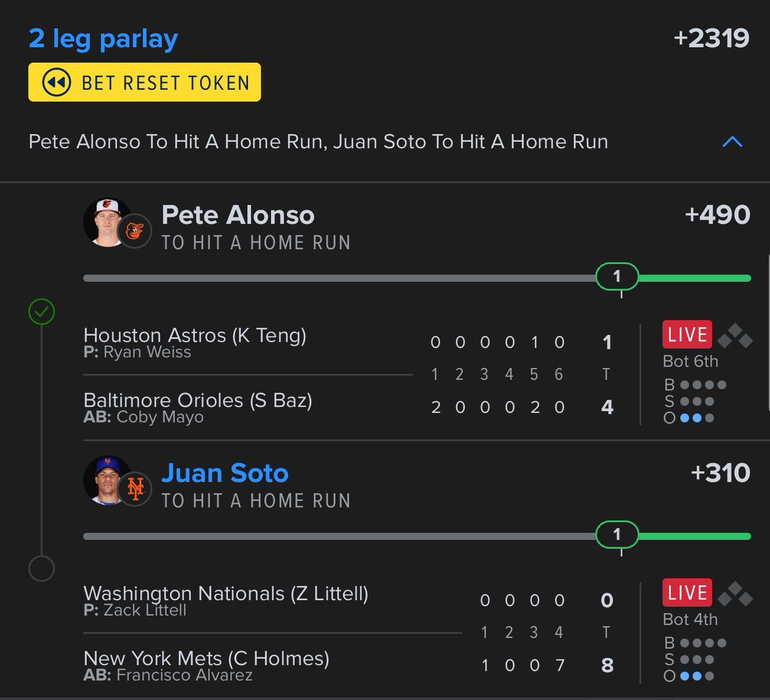Image resolution: width=770 pixels, height=700 pixels.
Task: Click the Alonso home run progress marker
Action: click(617, 277)
